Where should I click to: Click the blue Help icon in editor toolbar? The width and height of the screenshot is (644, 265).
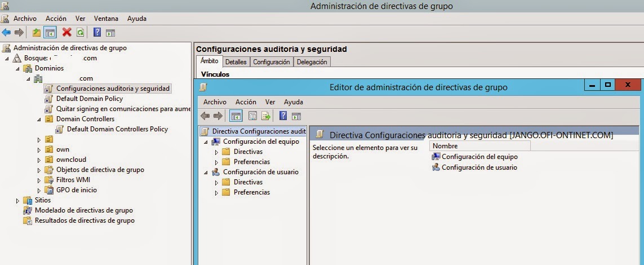pos(283,116)
